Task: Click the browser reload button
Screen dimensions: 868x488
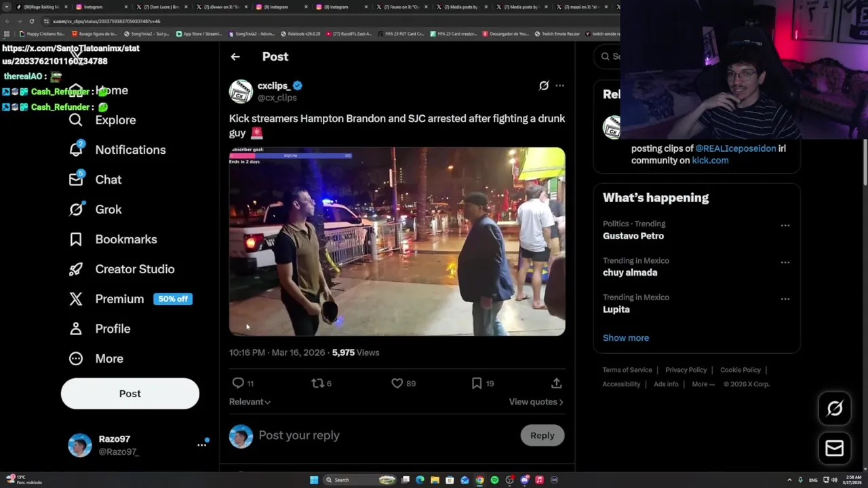Action: tap(31, 21)
